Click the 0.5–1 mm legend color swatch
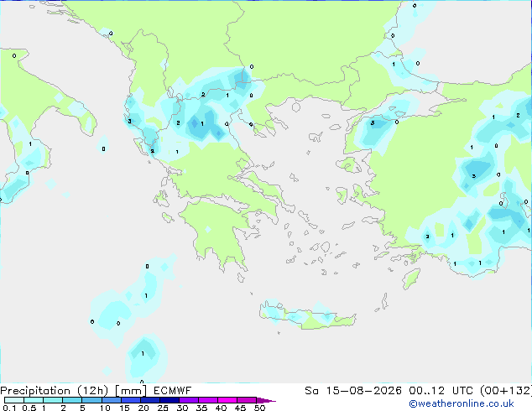The width and height of the screenshot is (532, 411). 34,400
